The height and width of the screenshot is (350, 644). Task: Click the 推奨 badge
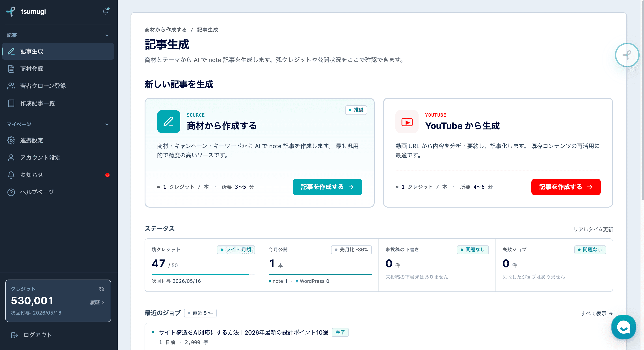pos(356,110)
